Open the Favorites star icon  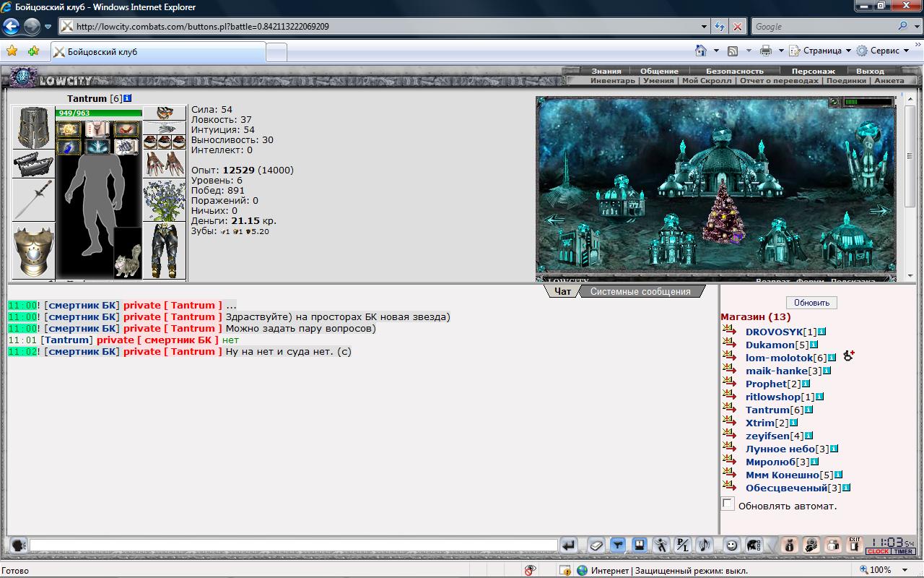(12, 51)
